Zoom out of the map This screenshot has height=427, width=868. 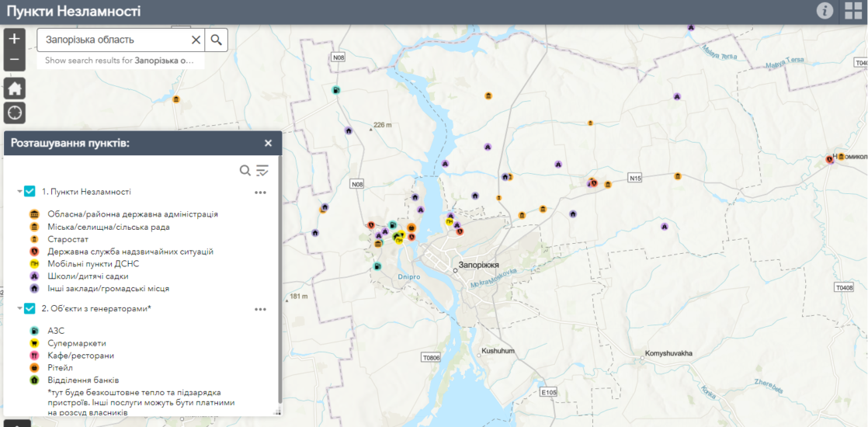pyautogui.click(x=14, y=60)
